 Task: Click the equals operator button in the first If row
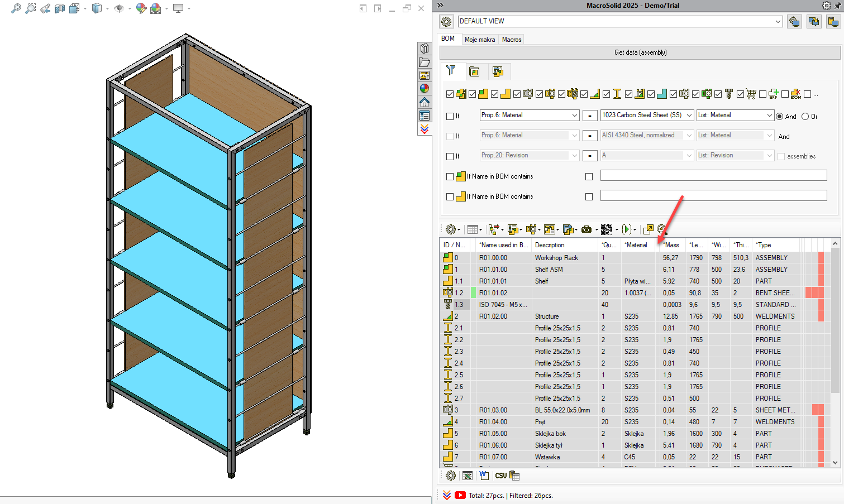pos(590,116)
